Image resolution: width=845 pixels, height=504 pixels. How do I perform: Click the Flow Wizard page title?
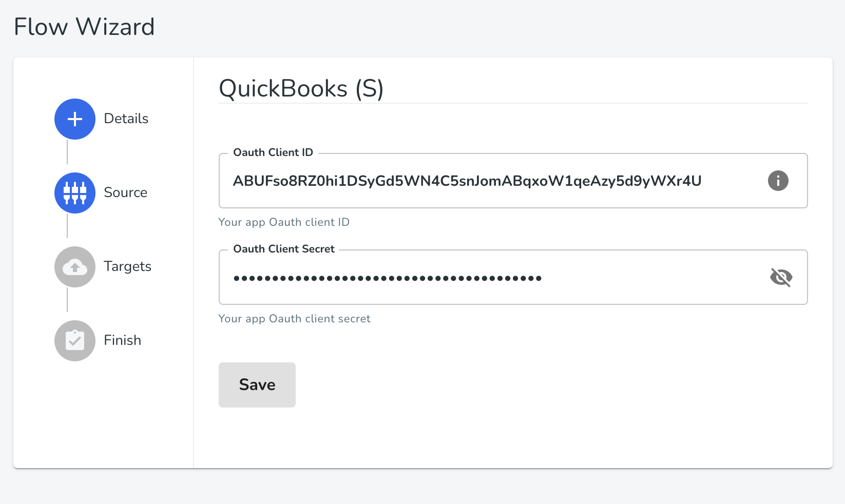[x=84, y=27]
